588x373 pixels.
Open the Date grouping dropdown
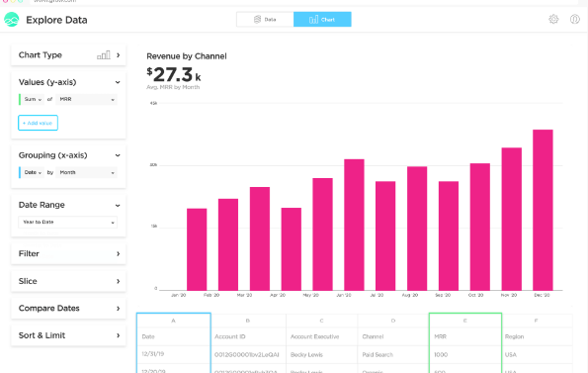(33, 172)
